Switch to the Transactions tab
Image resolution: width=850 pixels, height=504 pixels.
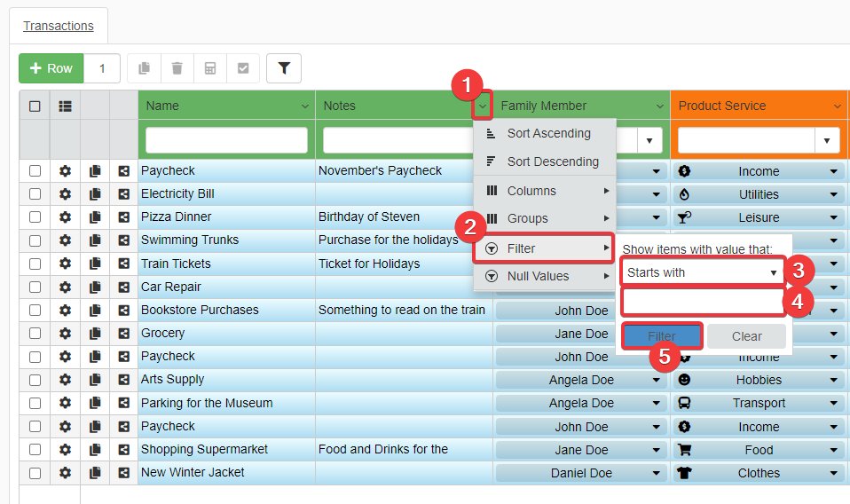point(59,26)
